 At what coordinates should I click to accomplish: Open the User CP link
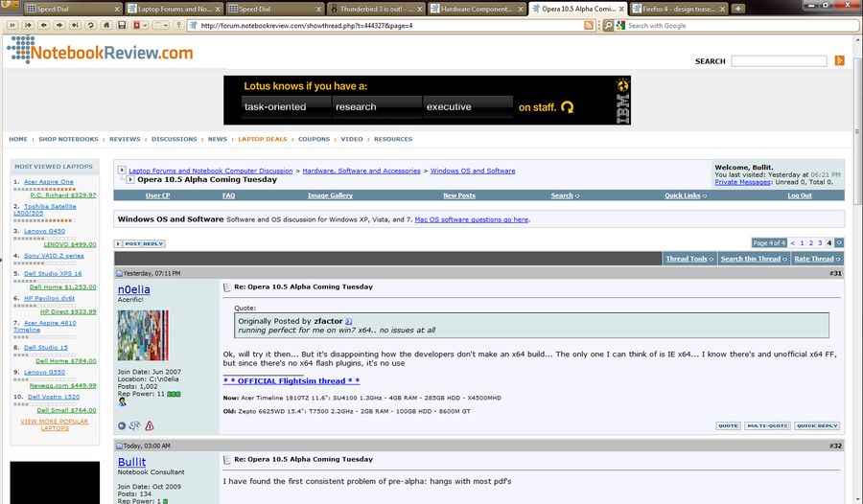[x=157, y=195]
